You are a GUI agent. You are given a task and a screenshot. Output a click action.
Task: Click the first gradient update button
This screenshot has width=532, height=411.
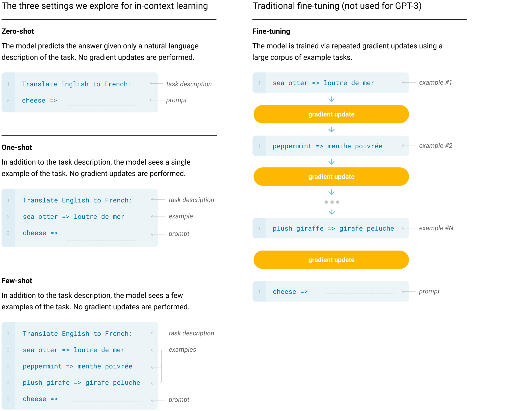click(x=331, y=114)
